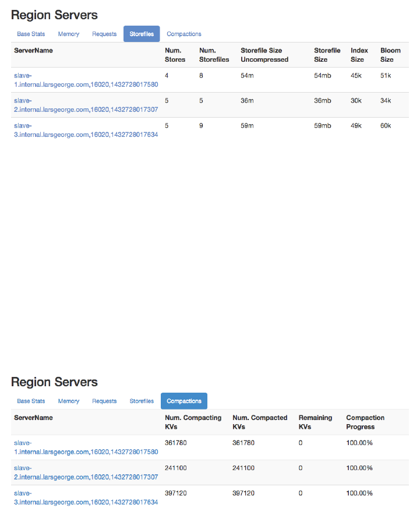Select Num. Storefiles value 8 for slave-1

(201, 76)
